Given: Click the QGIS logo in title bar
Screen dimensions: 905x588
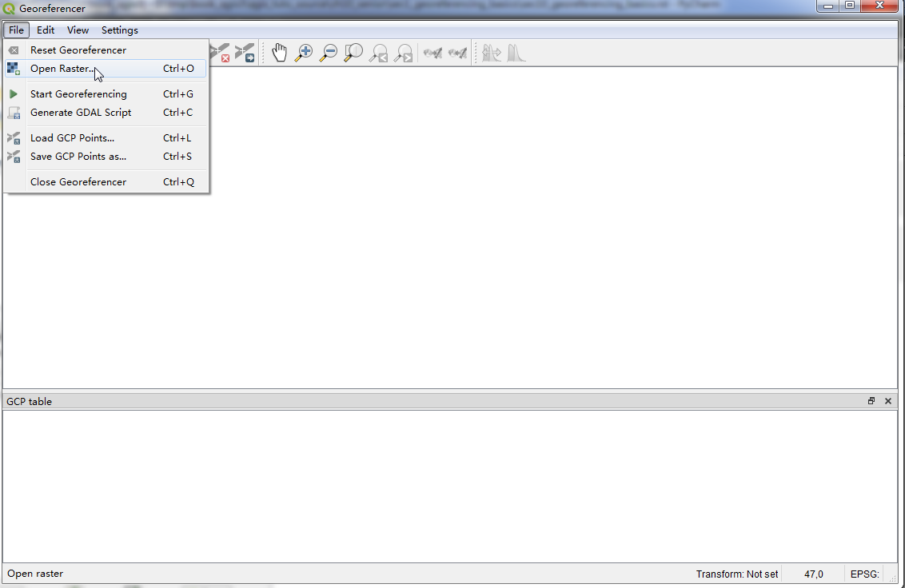Looking at the screenshot, I should click(9, 9).
